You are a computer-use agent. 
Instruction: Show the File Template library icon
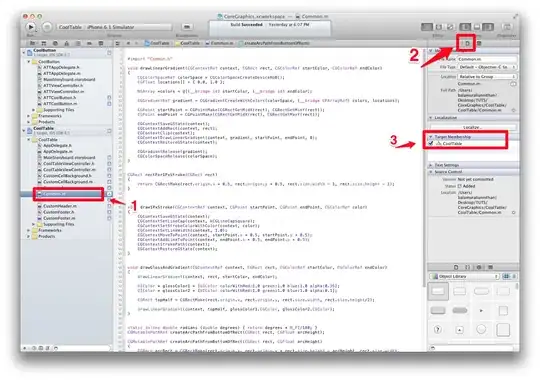[456, 267]
